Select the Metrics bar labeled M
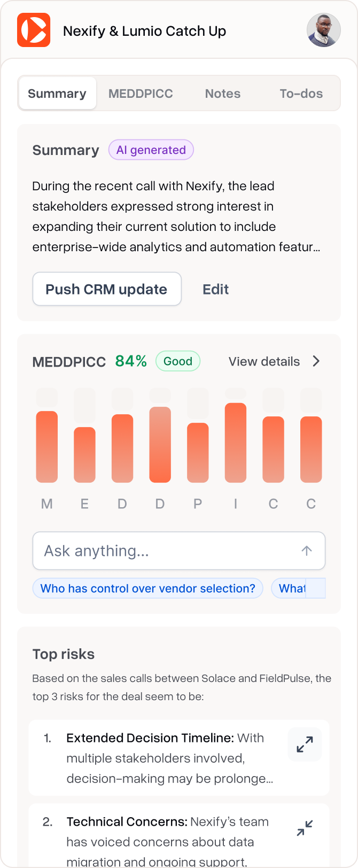 [x=46, y=446]
